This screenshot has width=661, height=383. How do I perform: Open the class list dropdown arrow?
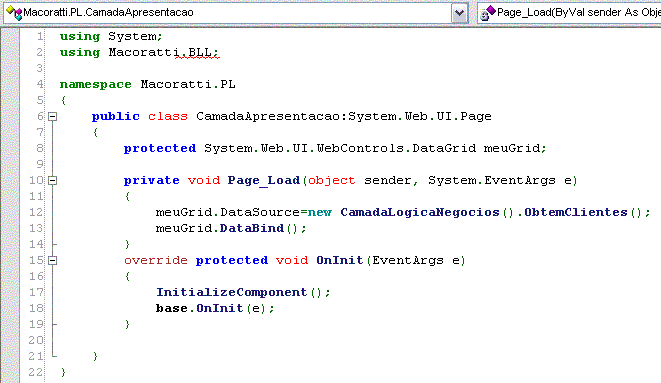(x=459, y=13)
